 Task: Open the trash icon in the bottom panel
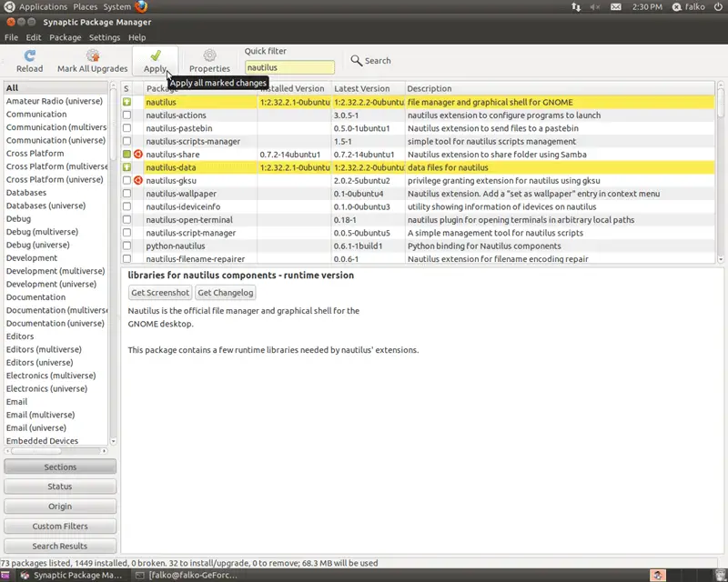[721, 576]
